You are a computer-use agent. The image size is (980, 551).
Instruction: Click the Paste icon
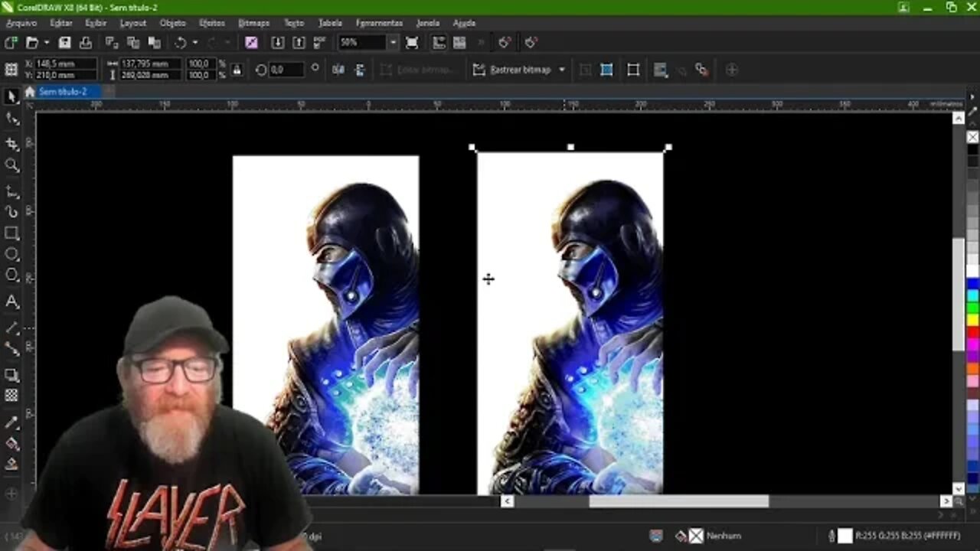tap(155, 43)
